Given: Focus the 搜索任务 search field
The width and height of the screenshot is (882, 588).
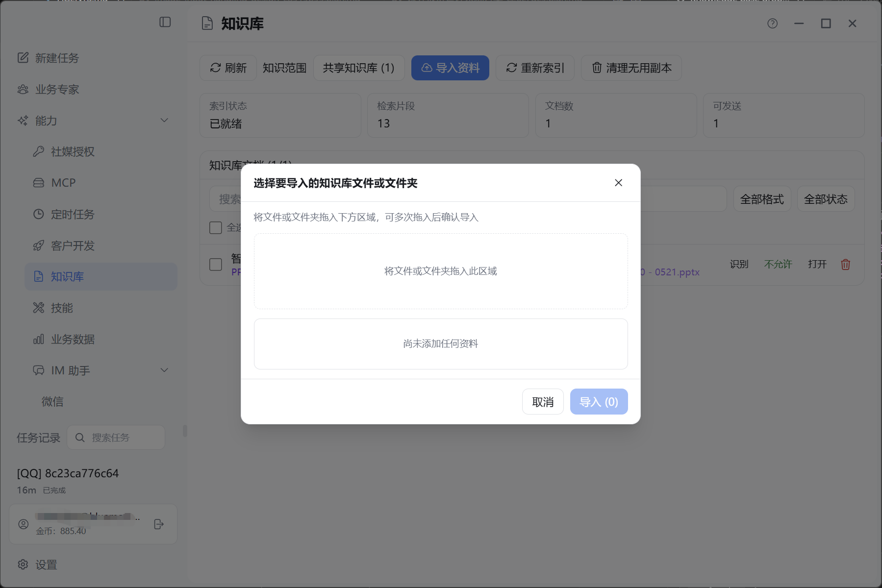Looking at the screenshot, I should (x=116, y=438).
